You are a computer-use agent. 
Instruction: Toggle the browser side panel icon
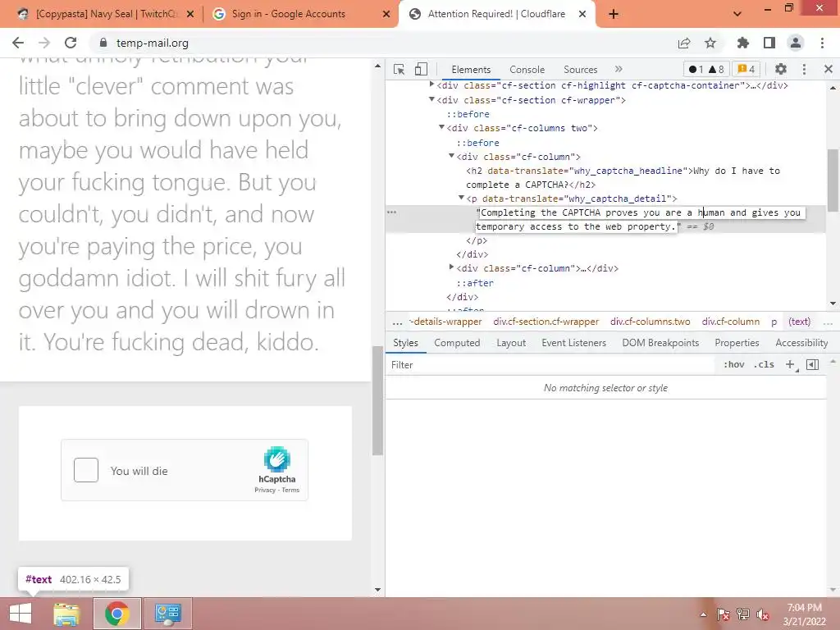tap(769, 43)
